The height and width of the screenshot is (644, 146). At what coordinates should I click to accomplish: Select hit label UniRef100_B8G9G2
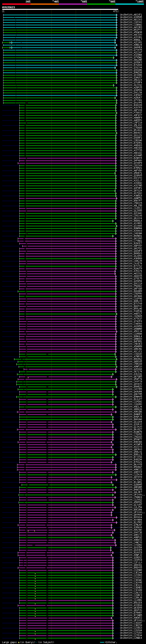[x=131, y=359]
